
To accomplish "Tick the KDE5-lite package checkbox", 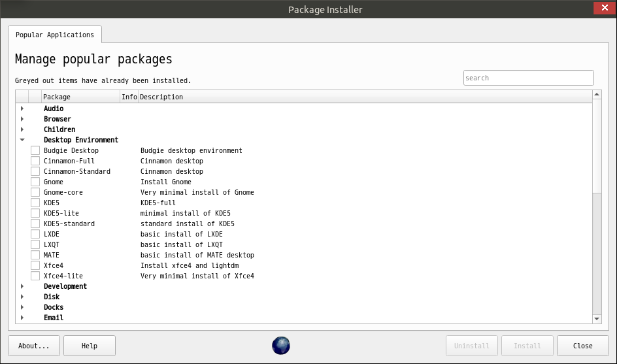I will click(x=35, y=213).
